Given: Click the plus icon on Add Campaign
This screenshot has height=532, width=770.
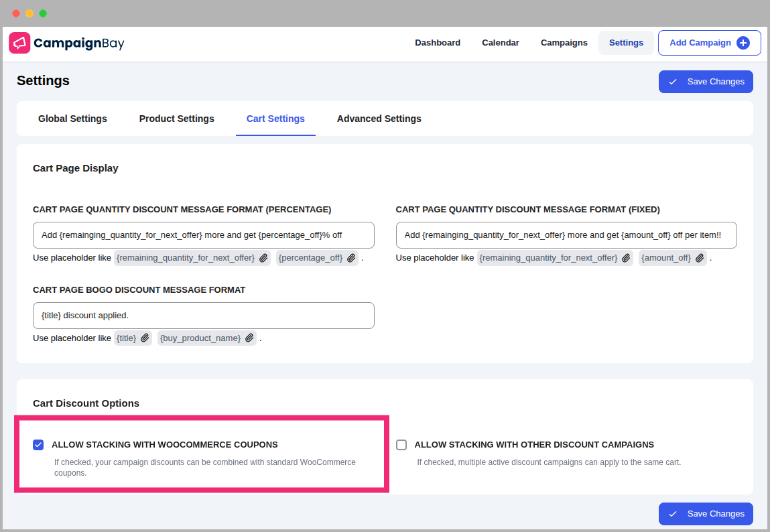Looking at the screenshot, I should (743, 43).
